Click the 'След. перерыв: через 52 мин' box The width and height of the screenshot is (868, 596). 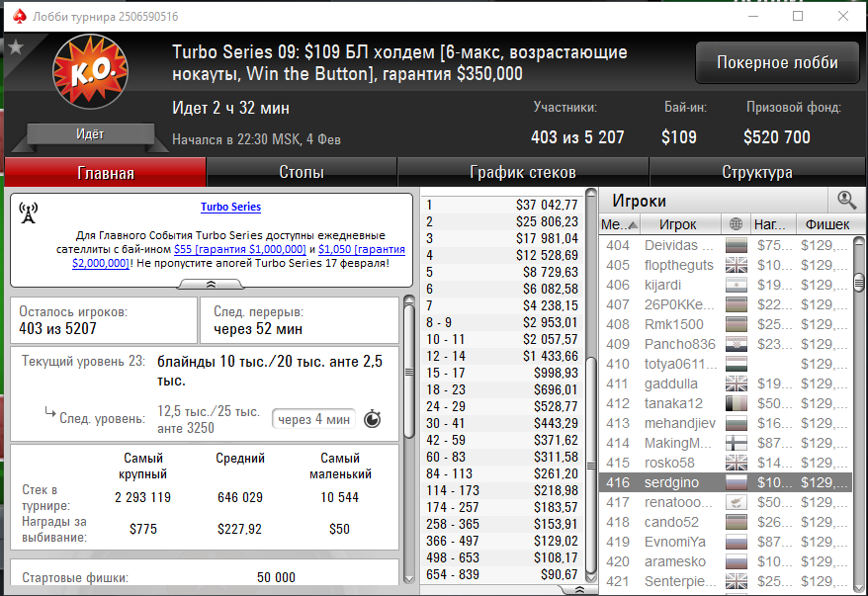tap(299, 320)
